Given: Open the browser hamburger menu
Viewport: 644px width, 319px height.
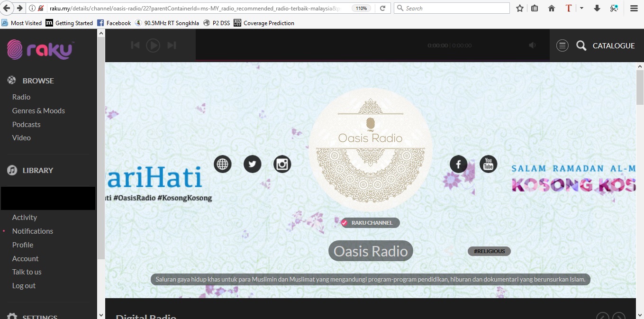Looking at the screenshot, I should point(634,8).
